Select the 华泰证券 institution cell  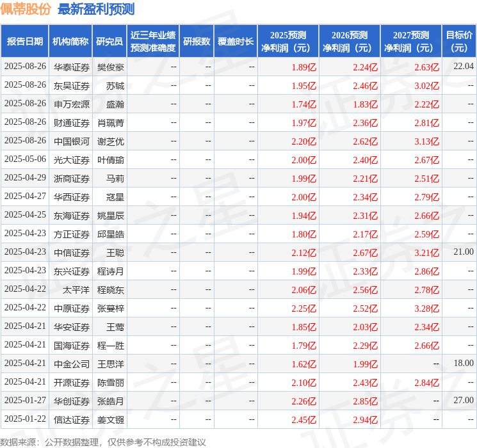pos(72,67)
